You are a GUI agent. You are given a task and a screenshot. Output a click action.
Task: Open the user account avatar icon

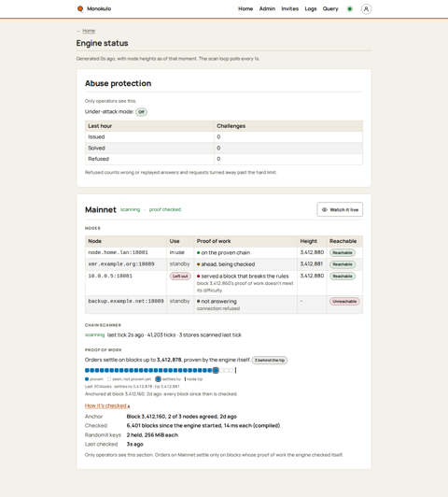pos(366,9)
